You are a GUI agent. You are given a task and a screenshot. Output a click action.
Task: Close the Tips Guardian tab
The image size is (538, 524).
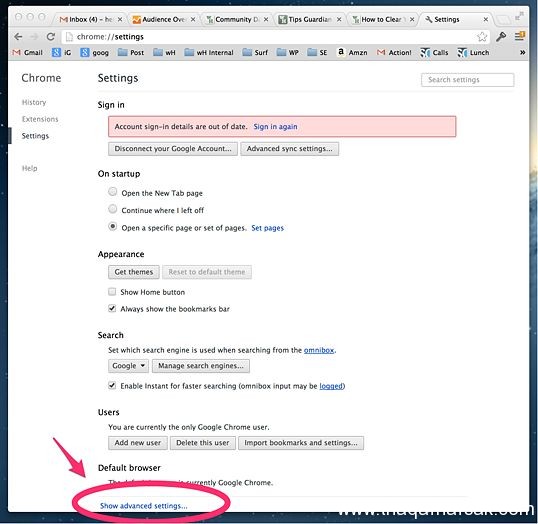coord(339,20)
